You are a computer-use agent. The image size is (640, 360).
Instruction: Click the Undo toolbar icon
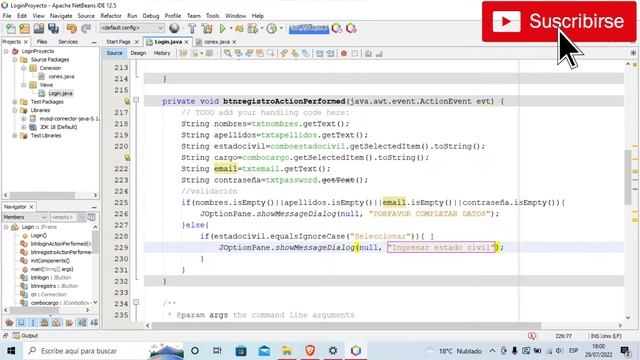(72, 28)
